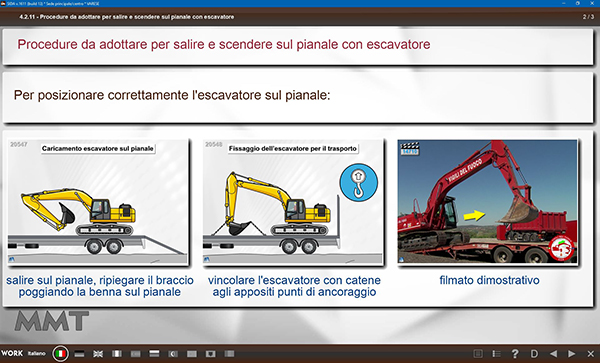This screenshot has height=363, width=600.
Task: Play the red excavator demonstration video
Action: point(487,201)
